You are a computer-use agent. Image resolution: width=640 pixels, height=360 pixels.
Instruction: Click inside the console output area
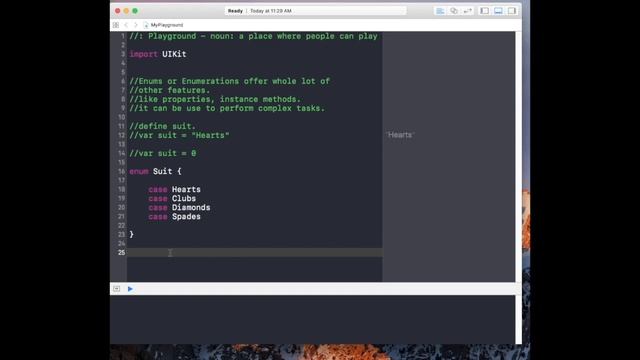[312, 319]
